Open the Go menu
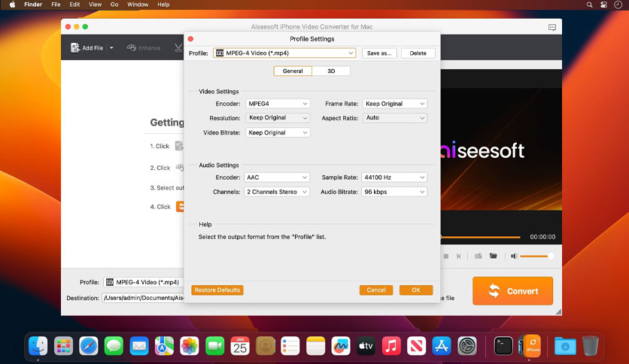The height and width of the screenshot is (364, 629). pyautogui.click(x=114, y=5)
